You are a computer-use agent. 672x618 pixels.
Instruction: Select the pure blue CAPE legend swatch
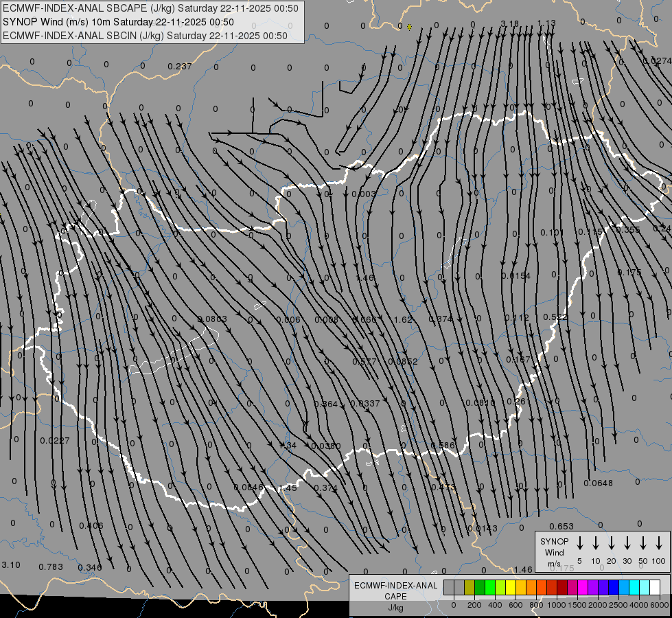(613, 588)
